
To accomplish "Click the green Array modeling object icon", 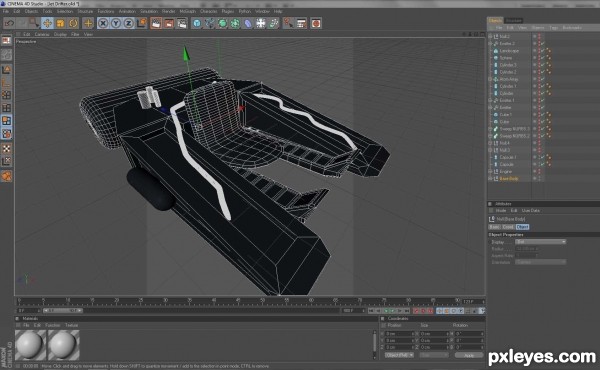I will [235, 23].
